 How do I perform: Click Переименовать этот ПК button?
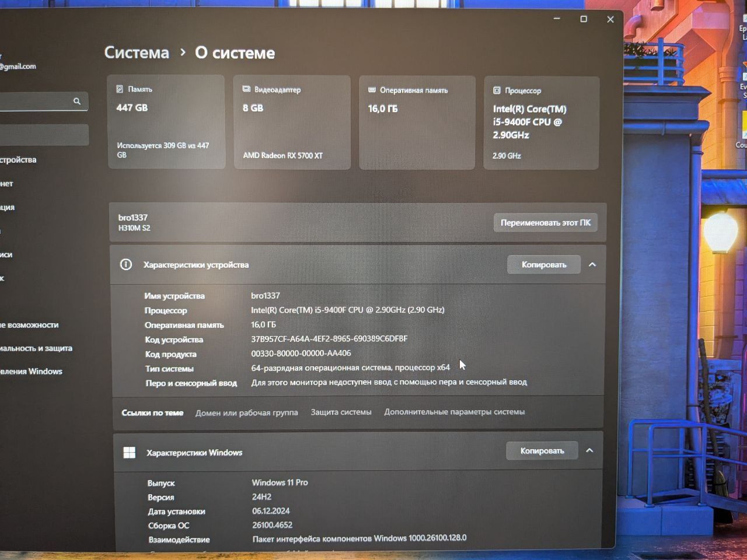click(546, 223)
